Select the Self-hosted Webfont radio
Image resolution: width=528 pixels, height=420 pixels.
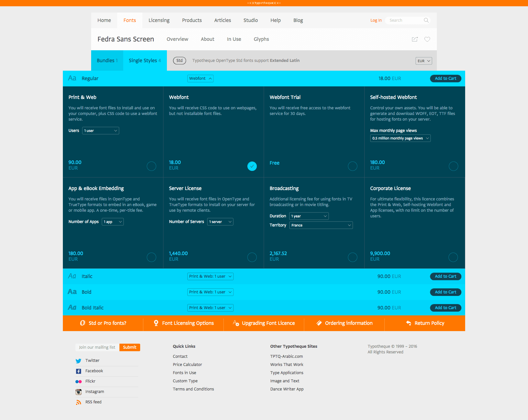tap(453, 166)
